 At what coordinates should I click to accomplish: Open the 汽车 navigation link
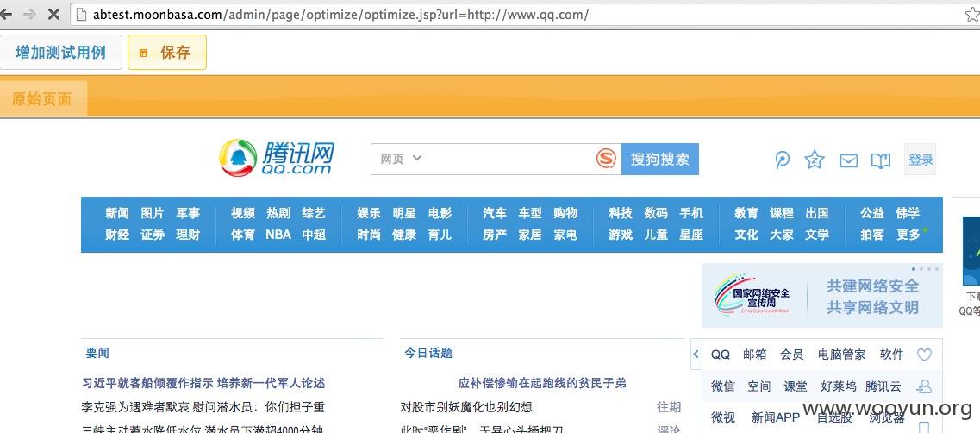pyautogui.click(x=495, y=213)
